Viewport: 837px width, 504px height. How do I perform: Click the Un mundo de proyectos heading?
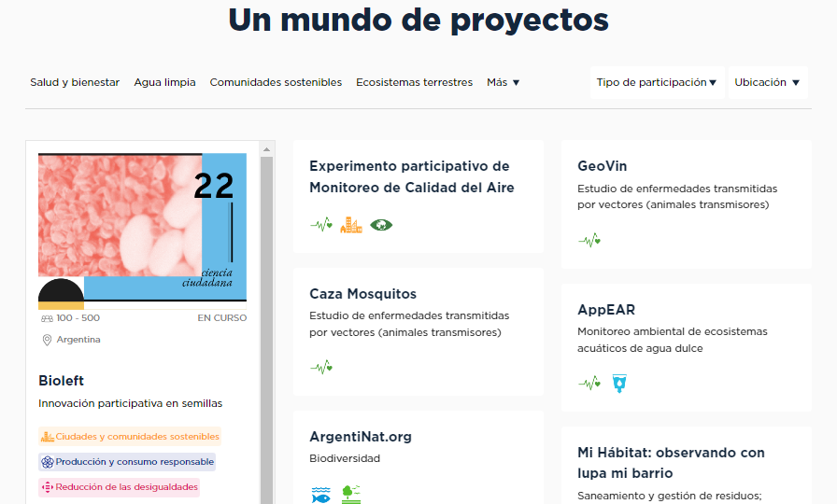tap(418, 21)
